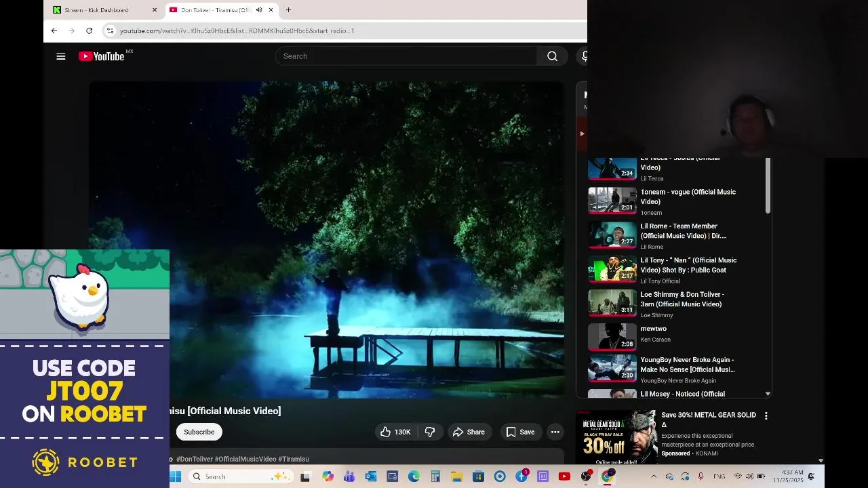The width and height of the screenshot is (868, 488).
Task: Focus the YouTube search field
Action: point(406,56)
